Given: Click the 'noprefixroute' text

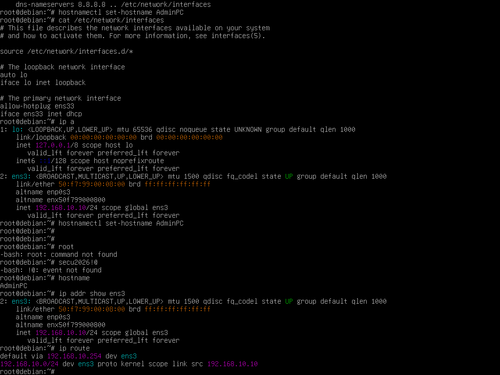Looking at the screenshot, I should tap(138, 161).
